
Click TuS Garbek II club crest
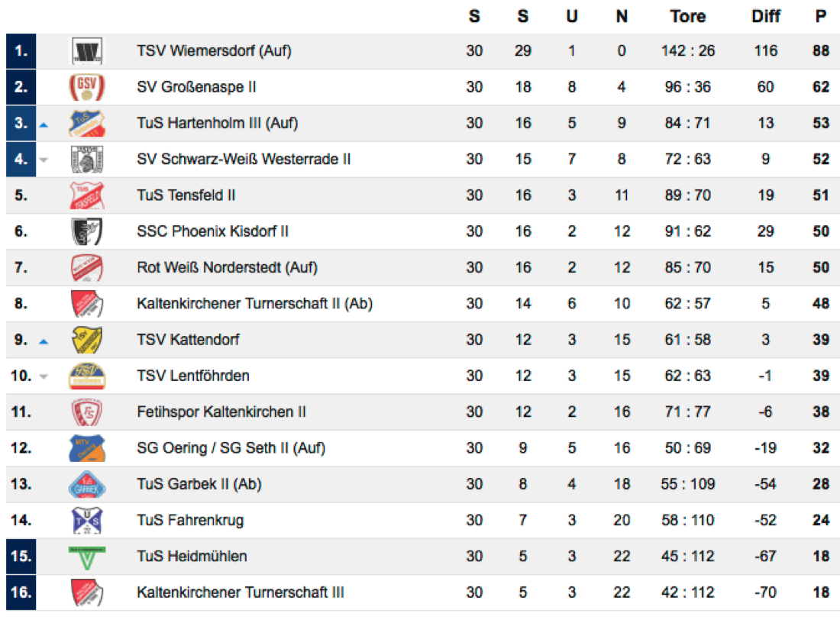coord(87,484)
